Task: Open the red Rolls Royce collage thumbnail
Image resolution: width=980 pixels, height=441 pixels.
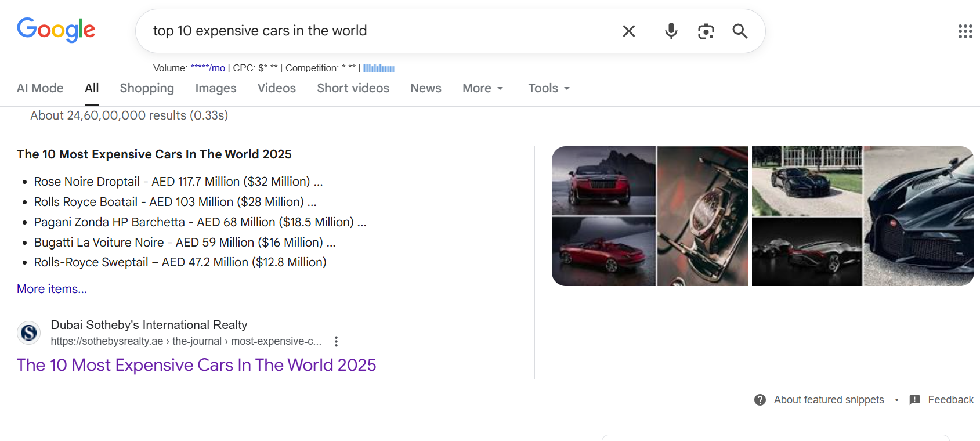Action: pyautogui.click(x=650, y=216)
